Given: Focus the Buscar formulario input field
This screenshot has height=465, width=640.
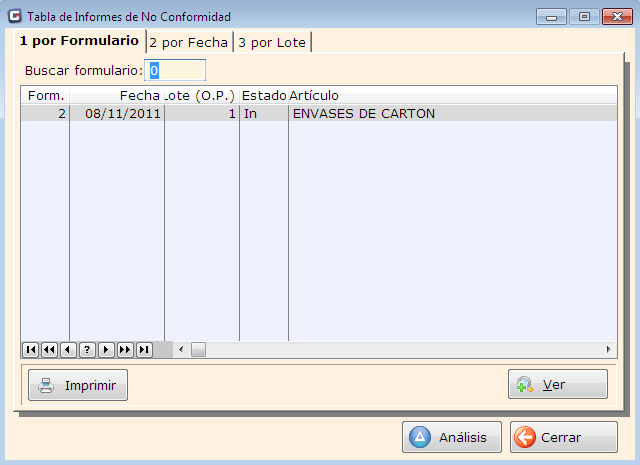Looking at the screenshot, I should tap(175, 71).
